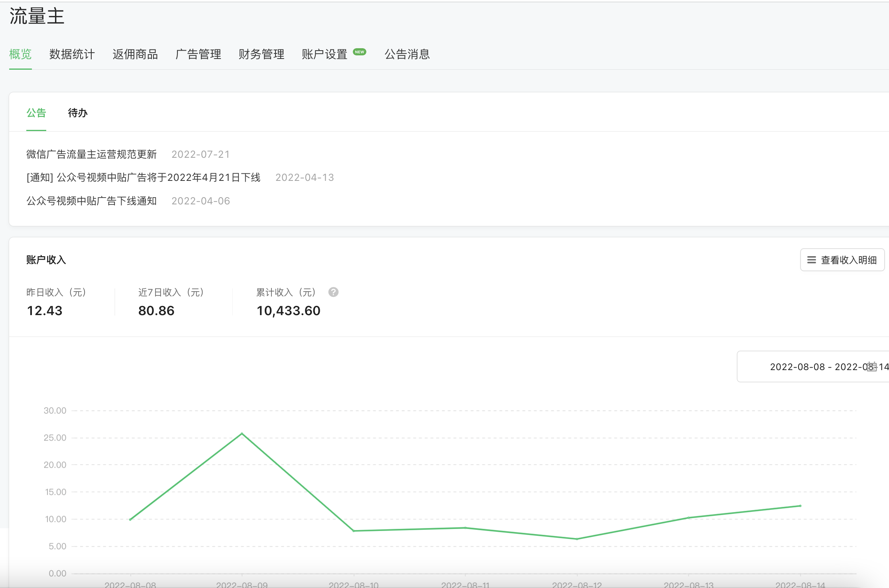889x588 pixels.
Task: Select the 公告 sub-tab
Action: point(36,113)
